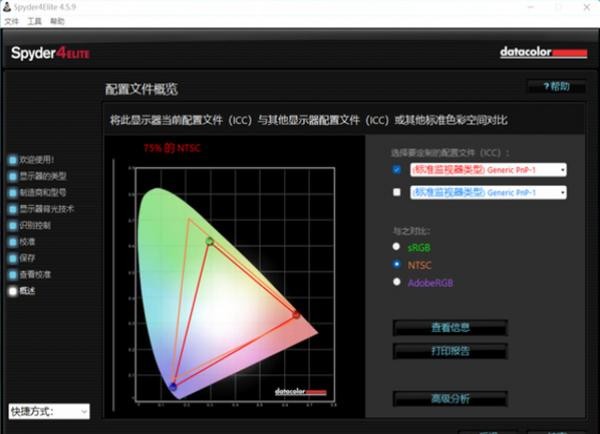This screenshot has width=600, height=434.
Task: Click the 保存 step icon
Action: click(13, 258)
